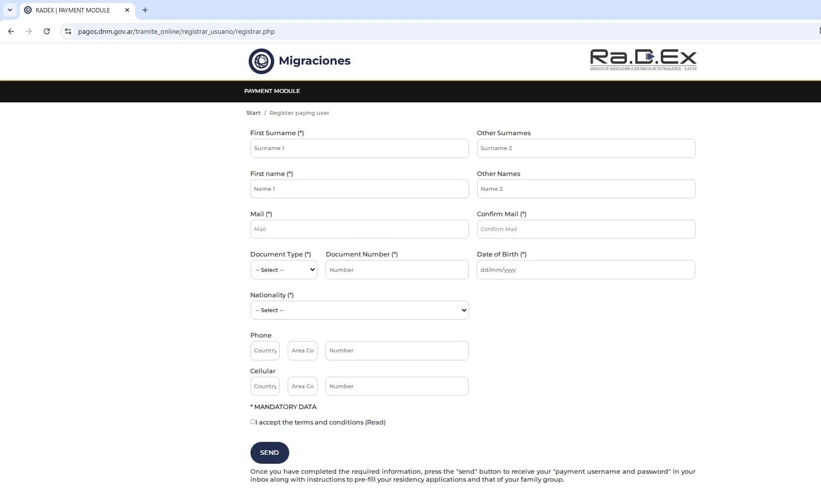Click the RaDEx logo image
The height and width of the screenshot is (504, 821).
643,60
